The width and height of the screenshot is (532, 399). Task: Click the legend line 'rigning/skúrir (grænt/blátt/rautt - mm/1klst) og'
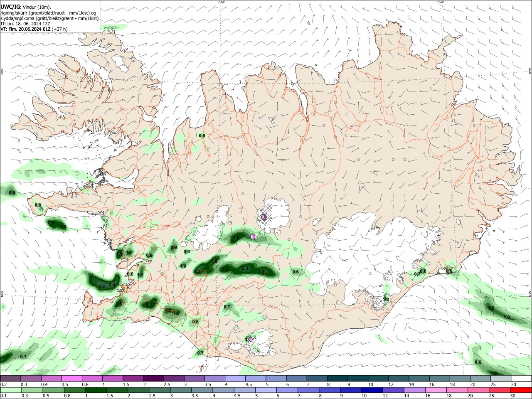[48, 13]
